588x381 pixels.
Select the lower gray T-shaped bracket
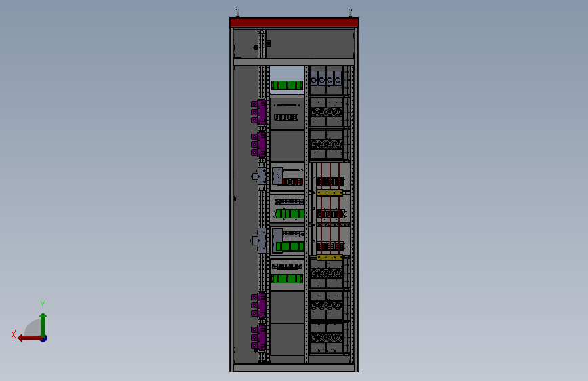pos(260,241)
